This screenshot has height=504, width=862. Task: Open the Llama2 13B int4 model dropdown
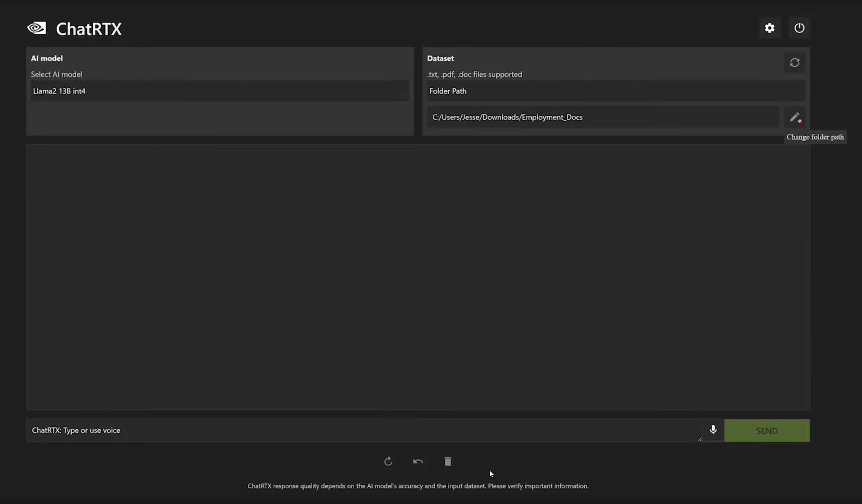click(220, 91)
